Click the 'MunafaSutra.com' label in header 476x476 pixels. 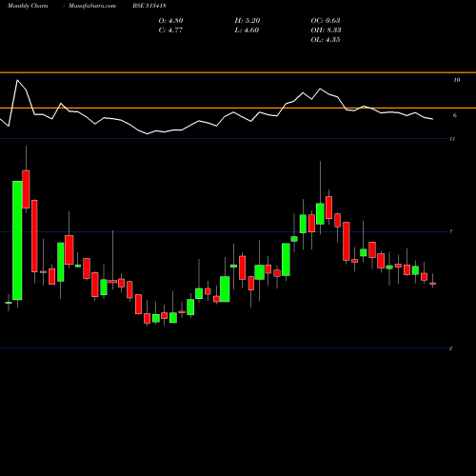click(x=92, y=6)
